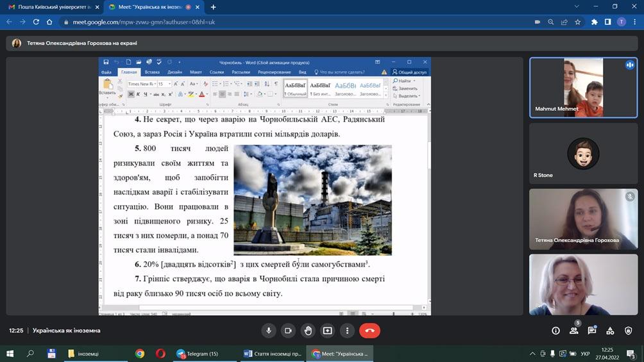Screen dimensions: 644x362
Task: Raise hand in the meeting
Action: pyautogui.click(x=308, y=331)
